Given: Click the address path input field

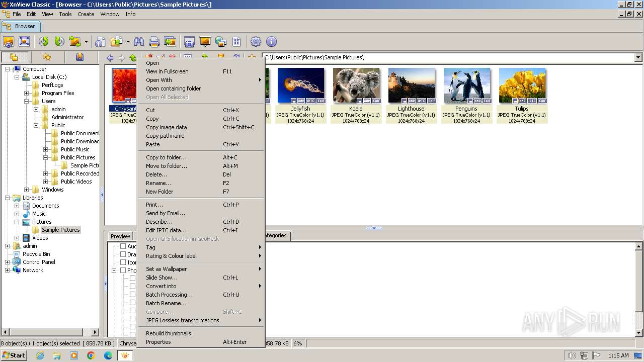Looking at the screenshot, I should click(x=448, y=57).
